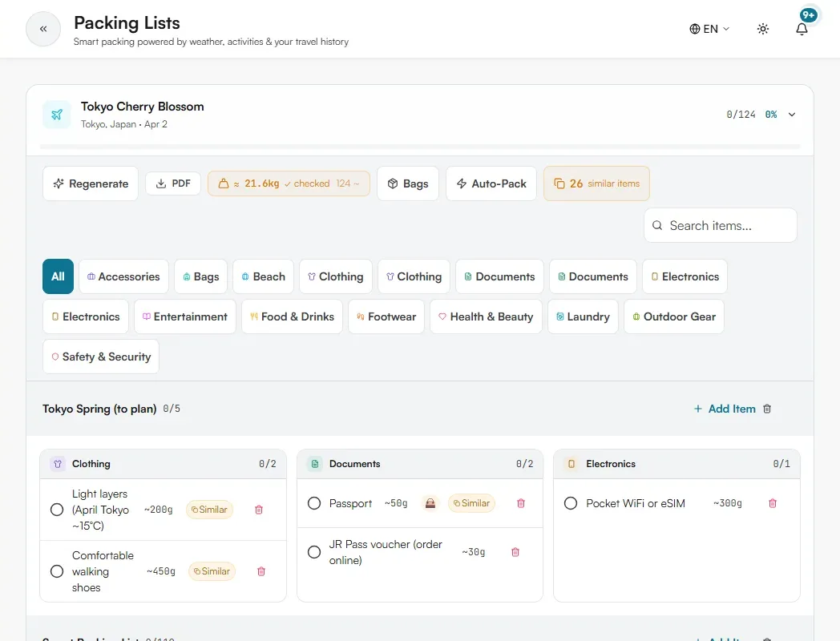The width and height of the screenshot is (840, 641).
Task: Open the EN language dropdown
Action: coord(709,29)
